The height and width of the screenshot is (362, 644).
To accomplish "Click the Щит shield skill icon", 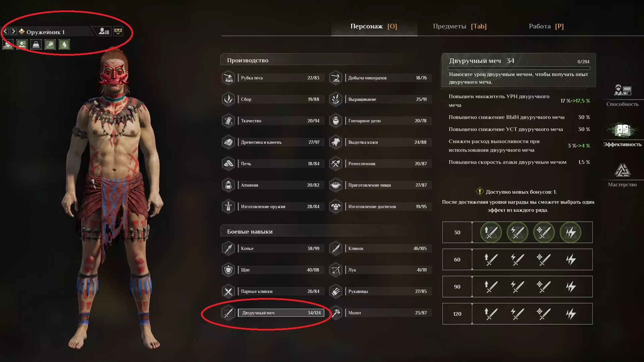I will pos(228,270).
